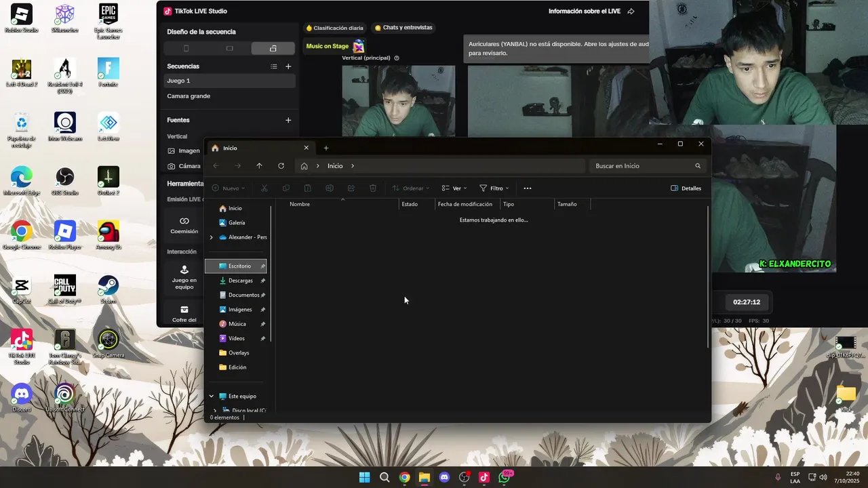Screen dimensions: 868x488
Task: Select the Juego 1 scene
Action: pos(229,81)
